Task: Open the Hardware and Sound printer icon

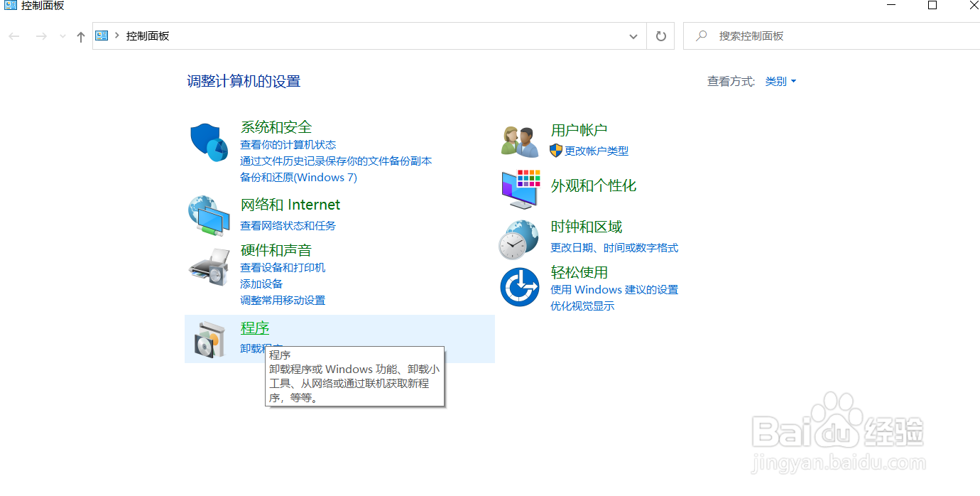Action: [209, 266]
